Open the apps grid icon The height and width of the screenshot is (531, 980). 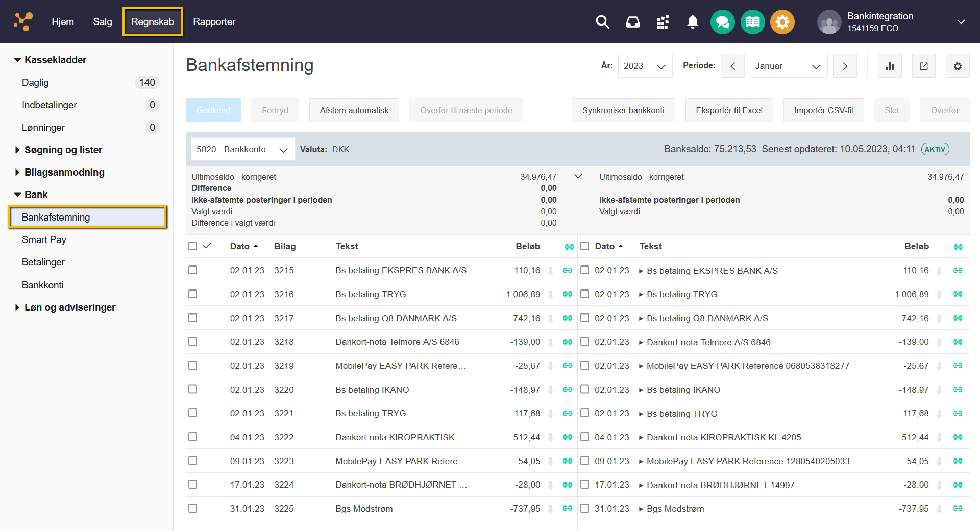[x=663, y=22]
